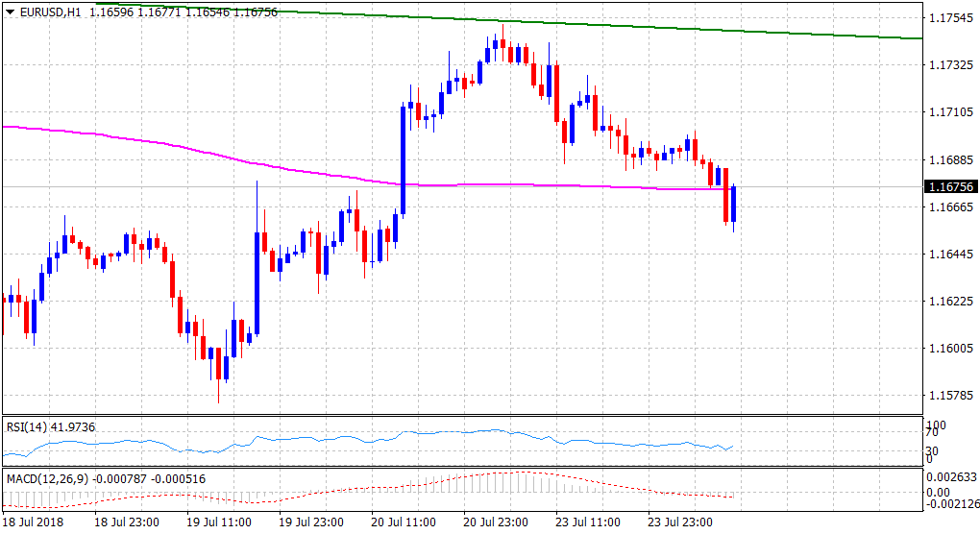This screenshot has height=534, width=980.
Task: Select the MACD scale value 0.002633
Action: [951, 477]
